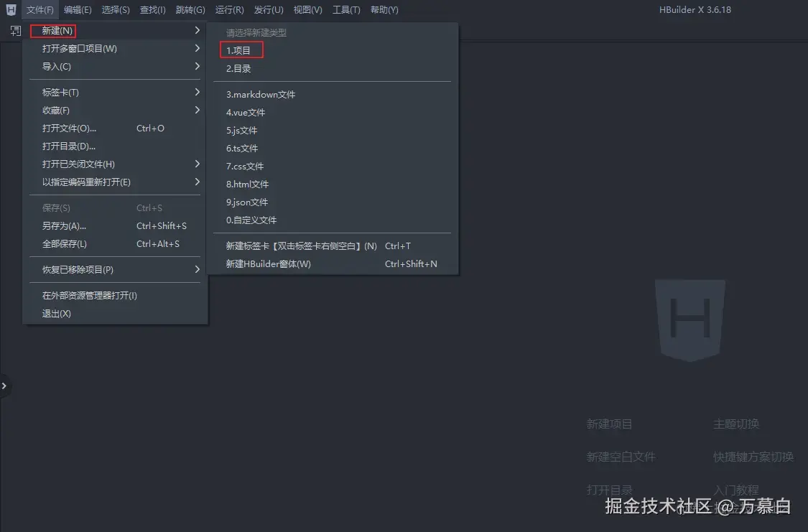Expand the 以指定编码重新打开(E) submenu arrow
808x532 pixels.
click(x=197, y=182)
